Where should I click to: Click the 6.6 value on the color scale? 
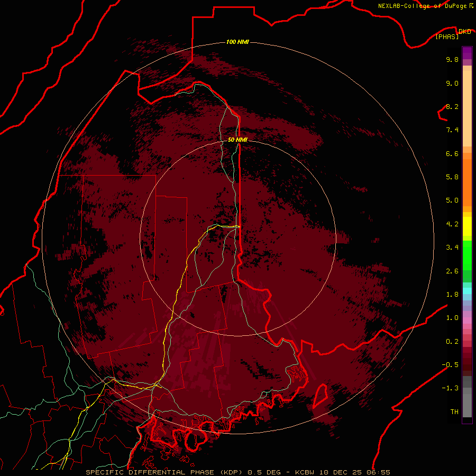[x=452, y=153]
